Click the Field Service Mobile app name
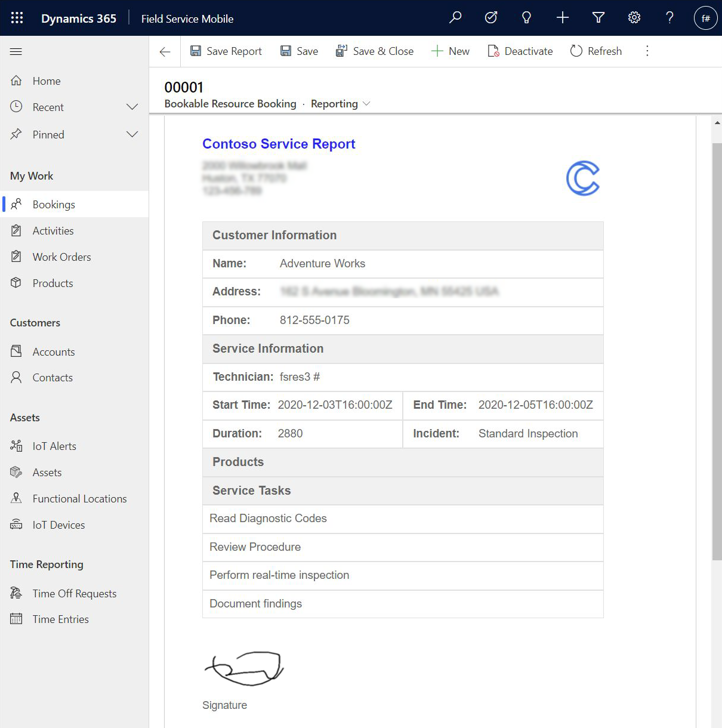This screenshot has height=728, width=722. click(187, 18)
